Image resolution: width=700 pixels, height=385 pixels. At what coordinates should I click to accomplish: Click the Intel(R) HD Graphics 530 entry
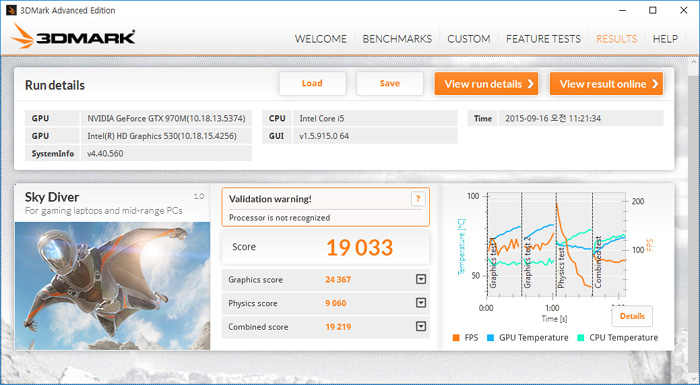point(166,136)
